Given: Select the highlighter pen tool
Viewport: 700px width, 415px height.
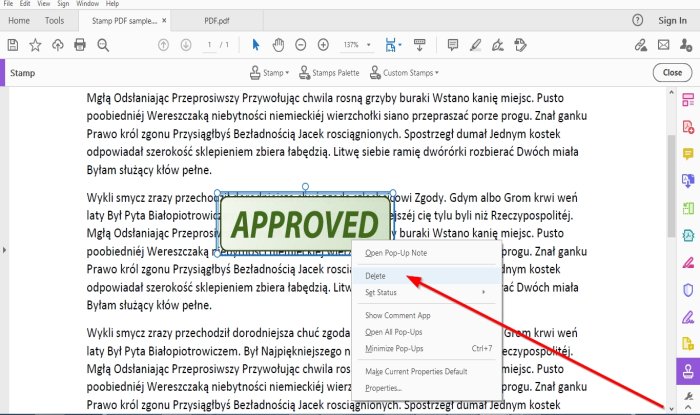Looking at the screenshot, I should 475,45.
